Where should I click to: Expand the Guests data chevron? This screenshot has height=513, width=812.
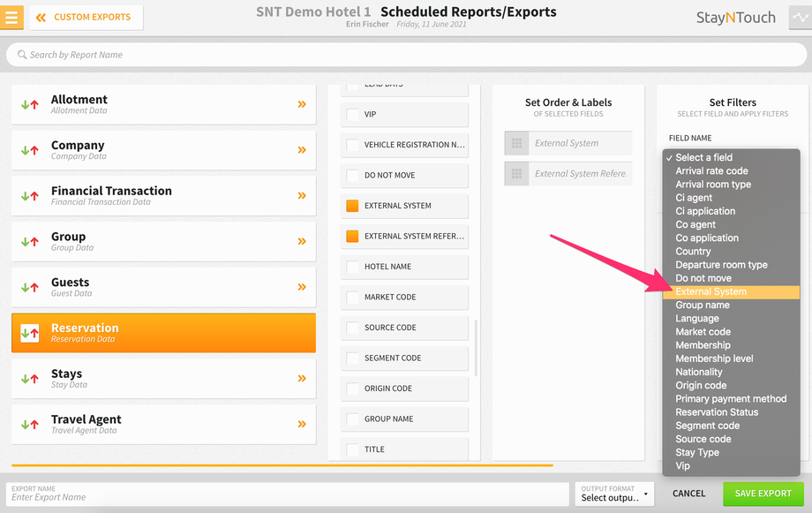click(302, 287)
